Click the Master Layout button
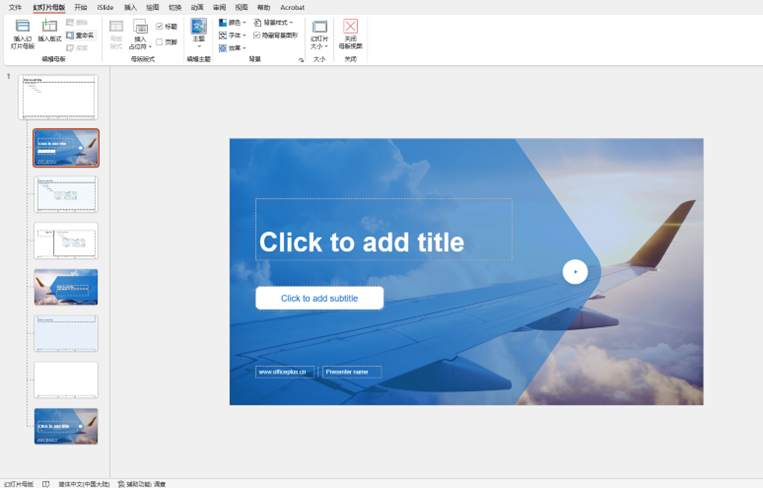This screenshot has width=763, height=488. (116, 34)
